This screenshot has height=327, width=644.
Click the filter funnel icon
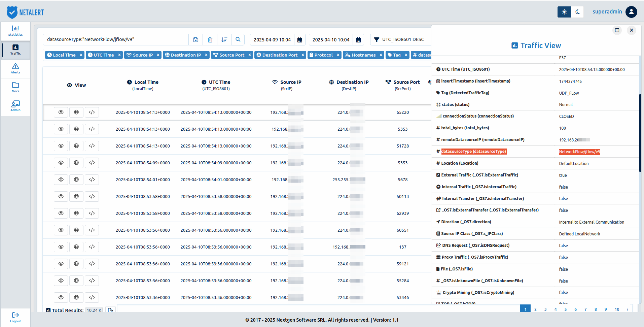pyautogui.click(x=377, y=40)
